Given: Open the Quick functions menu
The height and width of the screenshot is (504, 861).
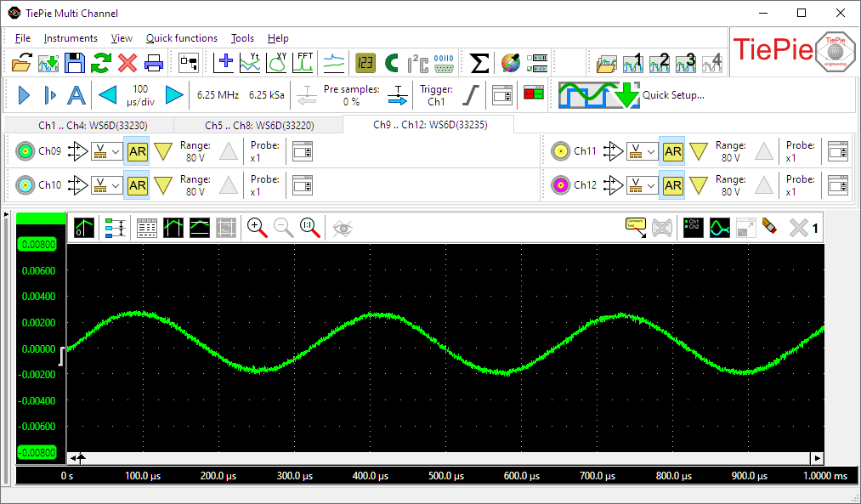Looking at the screenshot, I should 181,38.
